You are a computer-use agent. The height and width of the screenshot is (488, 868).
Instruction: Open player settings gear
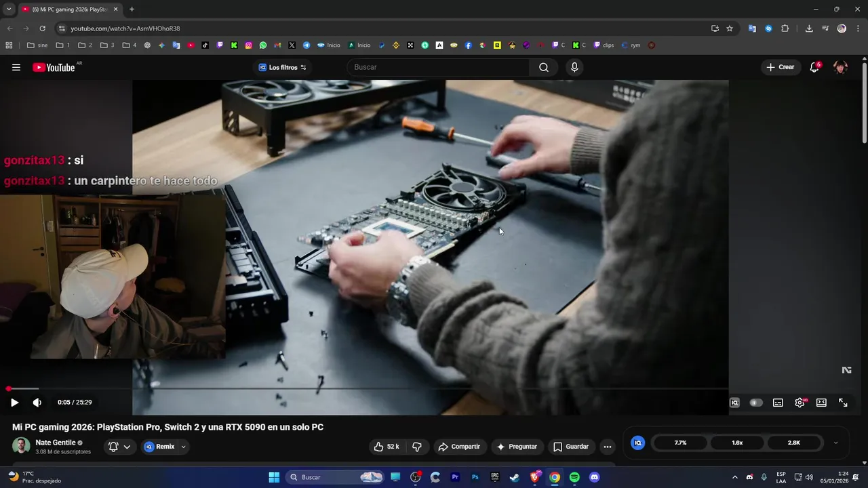click(800, 403)
